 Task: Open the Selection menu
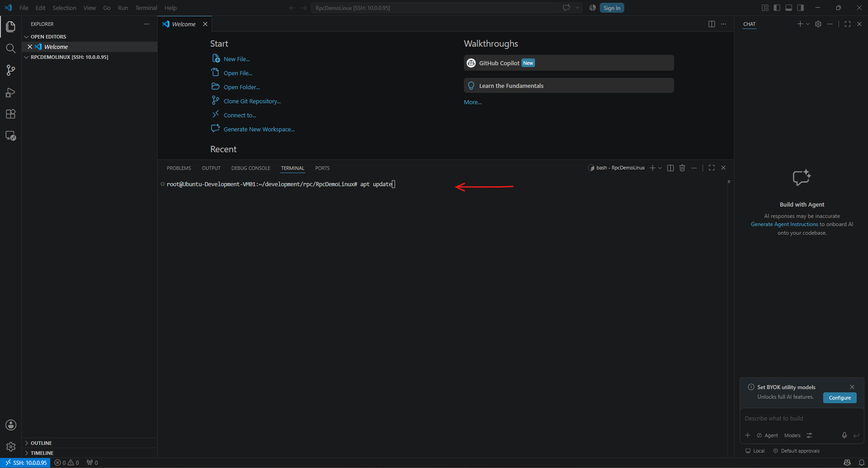coord(64,8)
